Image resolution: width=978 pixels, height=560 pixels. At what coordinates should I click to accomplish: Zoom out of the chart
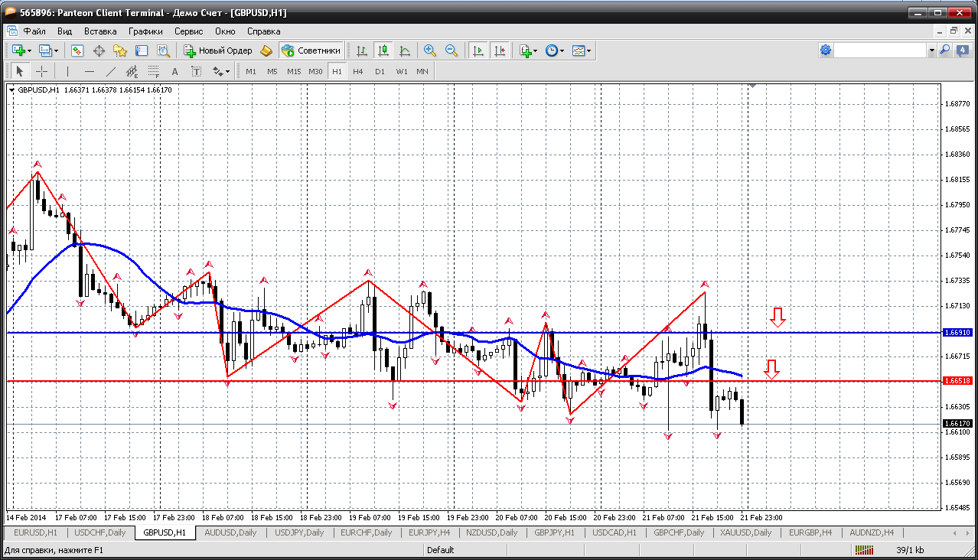pos(452,50)
